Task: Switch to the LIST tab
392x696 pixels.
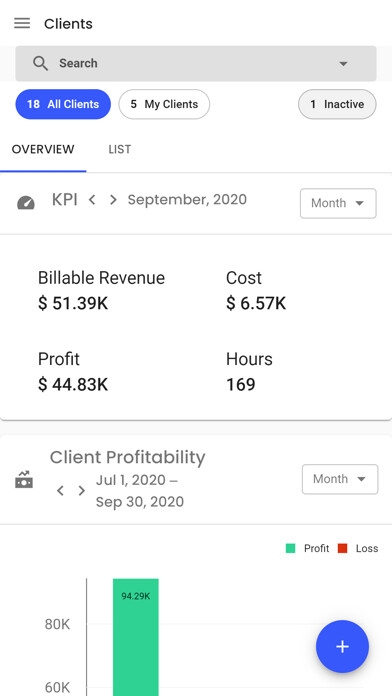Action: coord(119,149)
